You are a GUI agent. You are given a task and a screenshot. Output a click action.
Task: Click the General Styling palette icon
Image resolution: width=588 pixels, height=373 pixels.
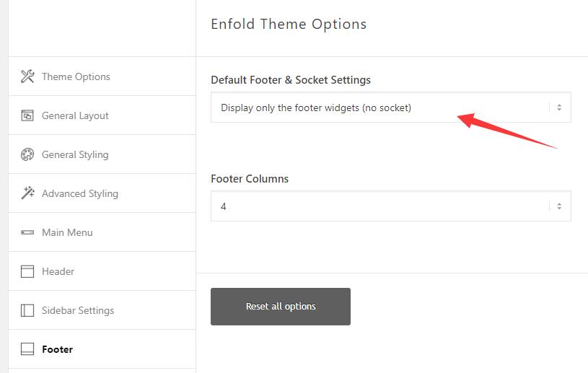[x=27, y=154]
